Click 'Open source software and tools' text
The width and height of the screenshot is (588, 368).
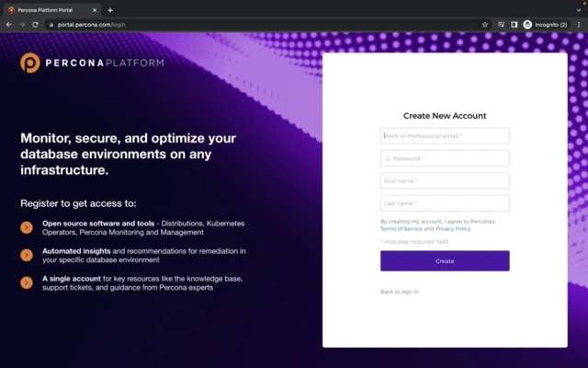98,224
